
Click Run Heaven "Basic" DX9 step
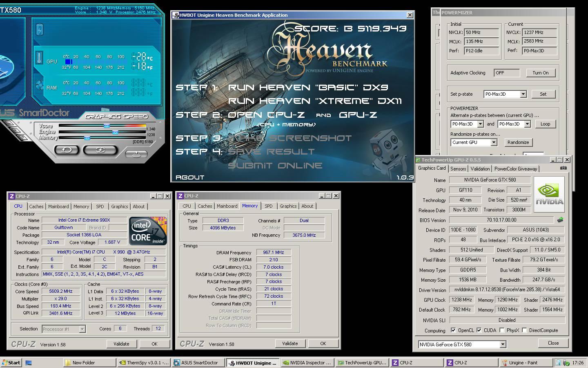[308, 88]
